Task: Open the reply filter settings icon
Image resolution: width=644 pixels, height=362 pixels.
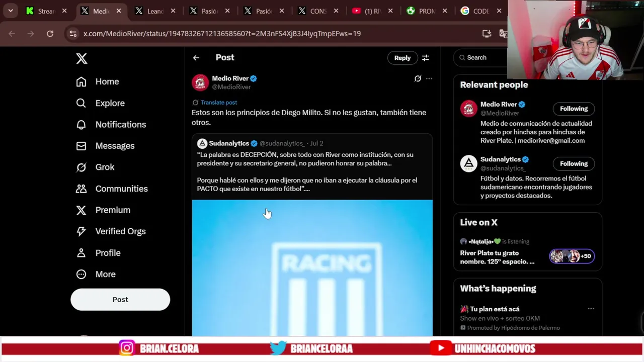Action: click(x=426, y=58)
